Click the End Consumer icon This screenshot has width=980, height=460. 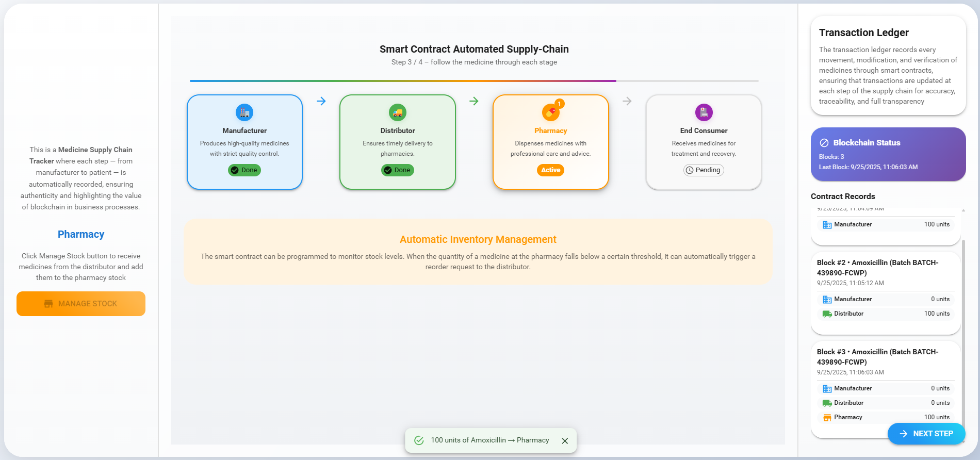tap(704, 112)
